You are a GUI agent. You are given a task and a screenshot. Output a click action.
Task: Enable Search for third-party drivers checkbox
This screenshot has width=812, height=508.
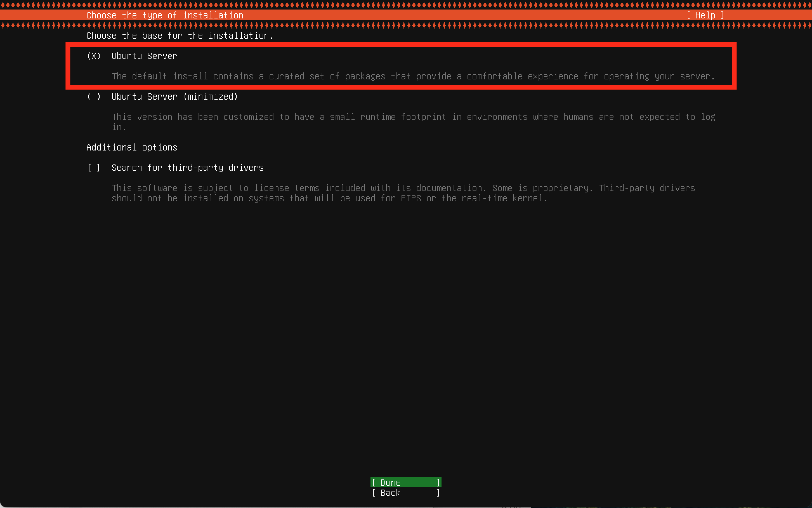click(x=94, y=168)
